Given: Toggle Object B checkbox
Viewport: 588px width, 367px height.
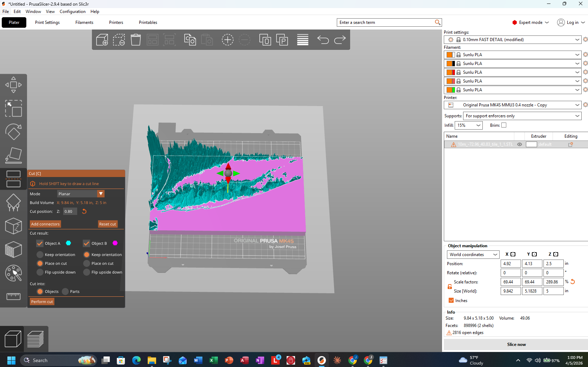Looking at the screenshot, I should [87, 243].
